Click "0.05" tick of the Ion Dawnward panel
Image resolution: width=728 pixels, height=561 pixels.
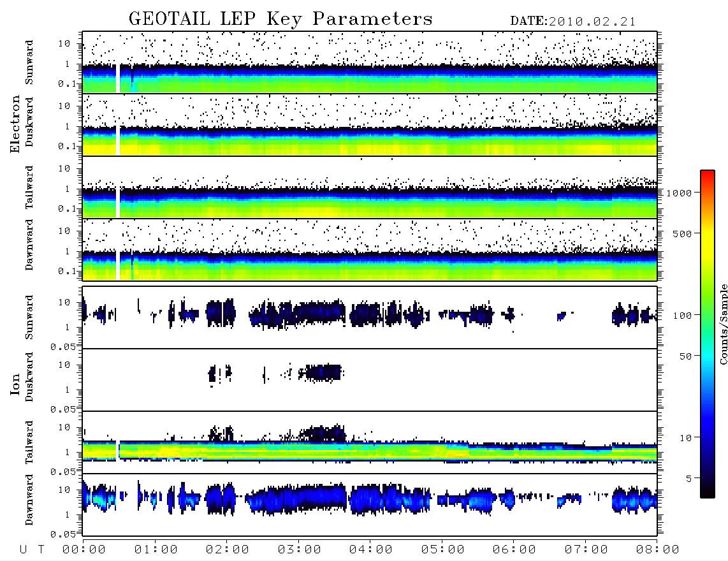(x=62, y=534)
